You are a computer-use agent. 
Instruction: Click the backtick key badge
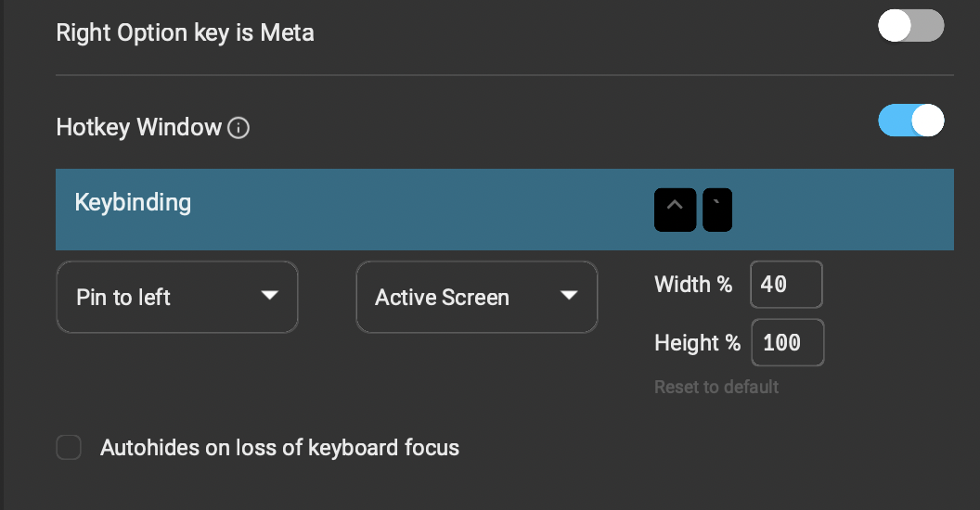[717, 210]
